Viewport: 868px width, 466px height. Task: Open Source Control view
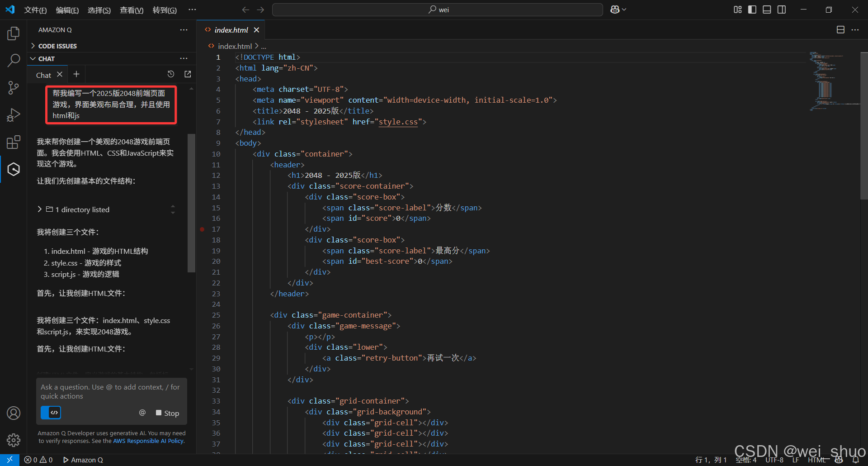coord(14,88)
